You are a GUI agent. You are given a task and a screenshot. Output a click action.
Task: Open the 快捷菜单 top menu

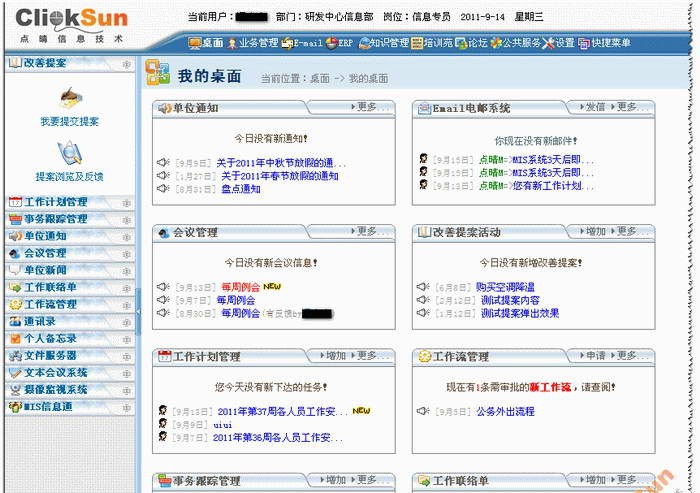[611, 43]
